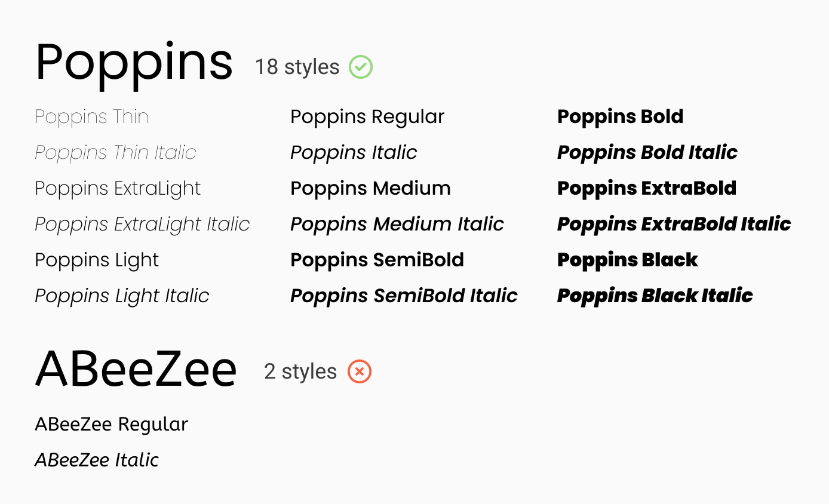829x504 pixels.
Task: Select Poppins Bold style
Action: coord(621,117)
